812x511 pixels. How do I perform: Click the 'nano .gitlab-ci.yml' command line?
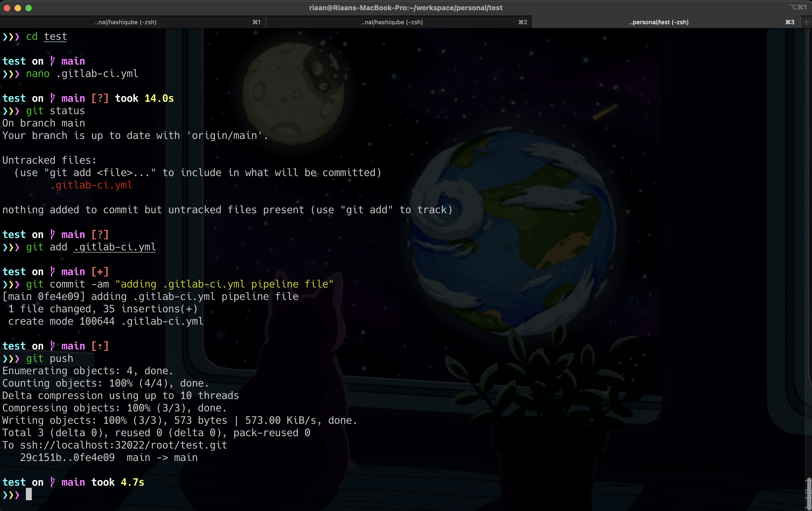(82, 73)
